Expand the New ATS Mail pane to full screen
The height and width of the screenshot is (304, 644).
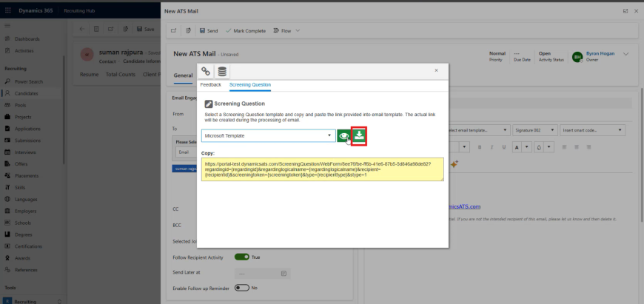625,11
